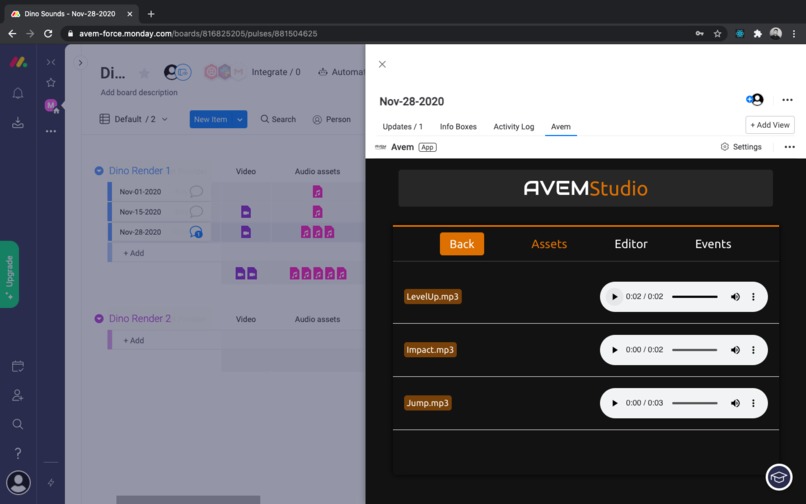The width and height of the screenshot is (806, 504).
Task: Switch to the Updates / 1 tab
Action: pyautogui.click(x=402, y=127)
